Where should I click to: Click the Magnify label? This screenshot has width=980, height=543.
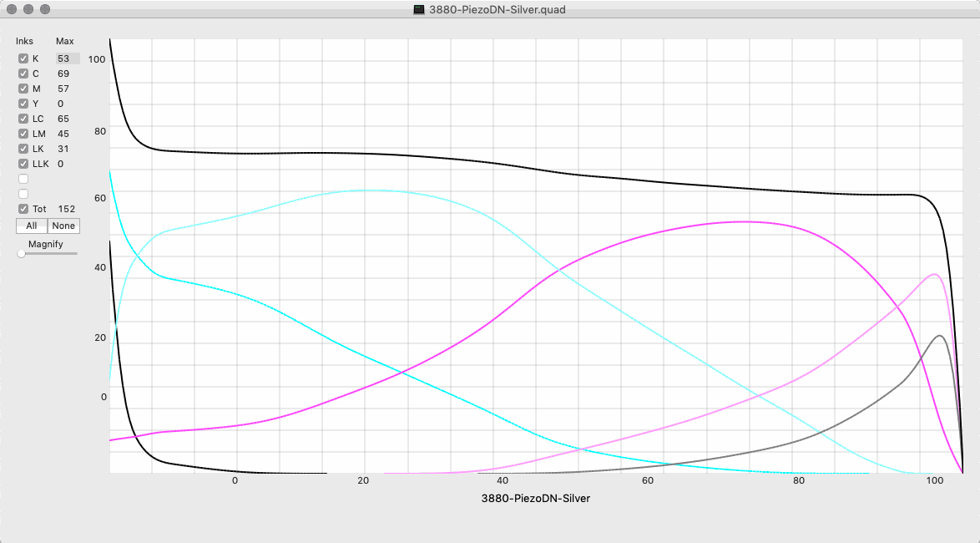coord(46,244)
